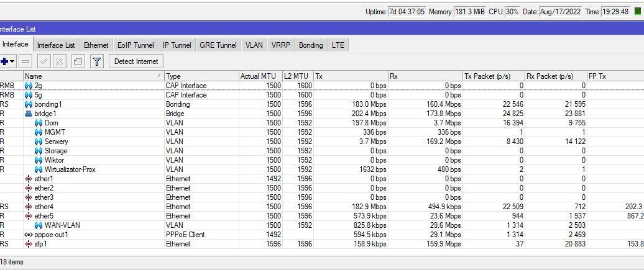644x270 pixels.
Task: Click Serwery Rx value 169.2 Mbps
Action: pyautogui.click(x=445, y=142)
